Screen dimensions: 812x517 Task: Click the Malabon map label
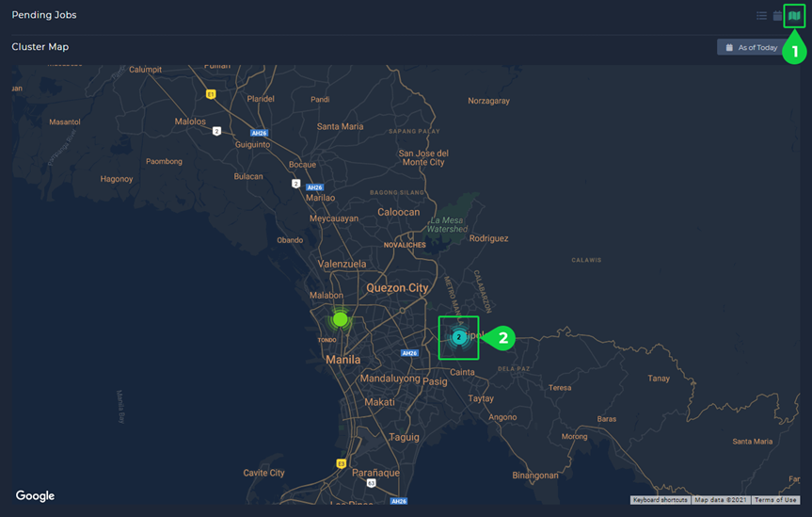[x=326, y=295]
